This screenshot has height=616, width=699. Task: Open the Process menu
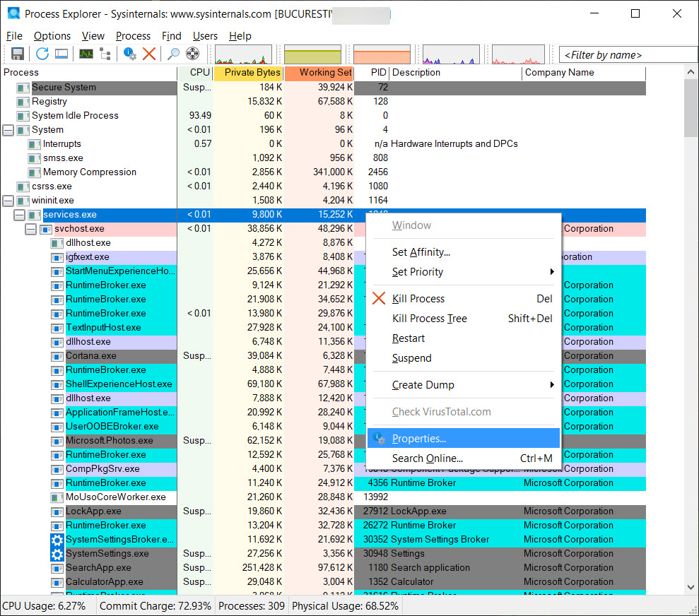(133, 36)
